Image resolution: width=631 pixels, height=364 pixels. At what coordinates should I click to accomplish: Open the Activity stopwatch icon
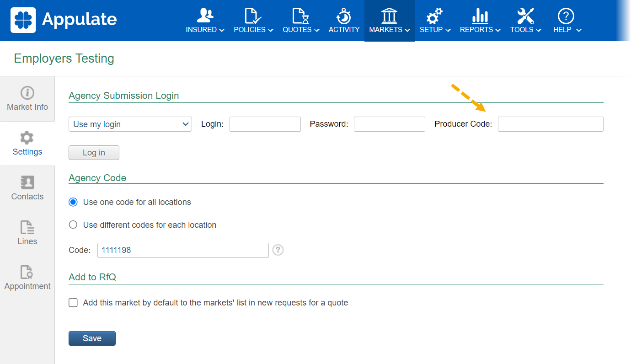[x=344, y=16]
